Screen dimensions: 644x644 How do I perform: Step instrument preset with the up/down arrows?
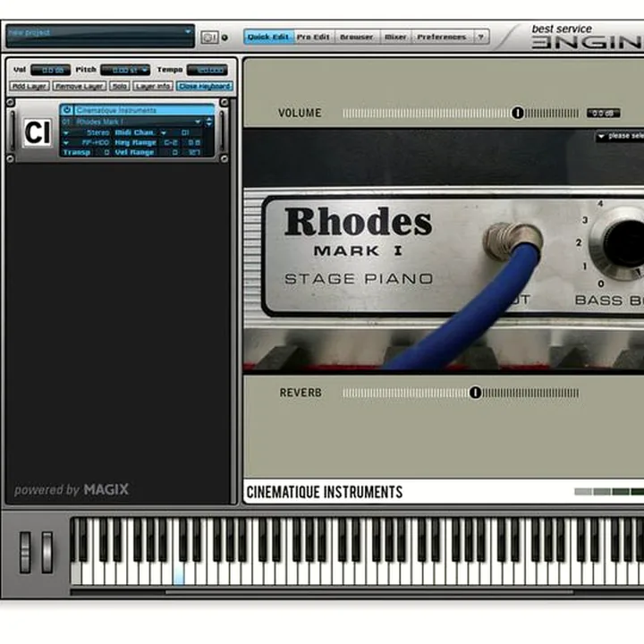tap(209, 122)
